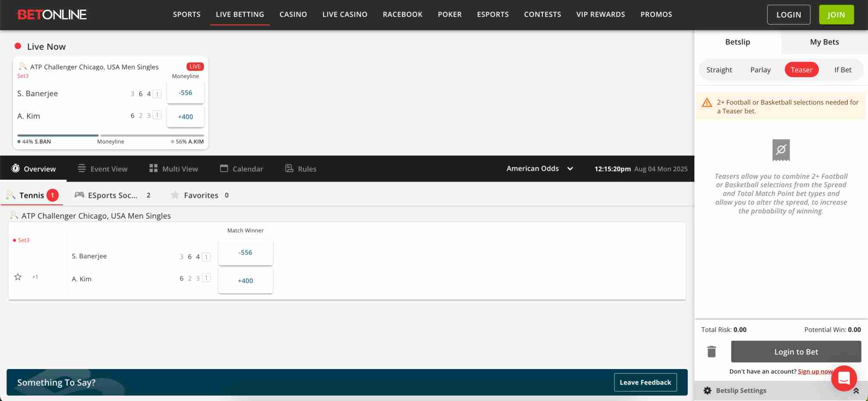Click the LOGIN button
Screen dimensions: 868x401
[x=789, y=15]
